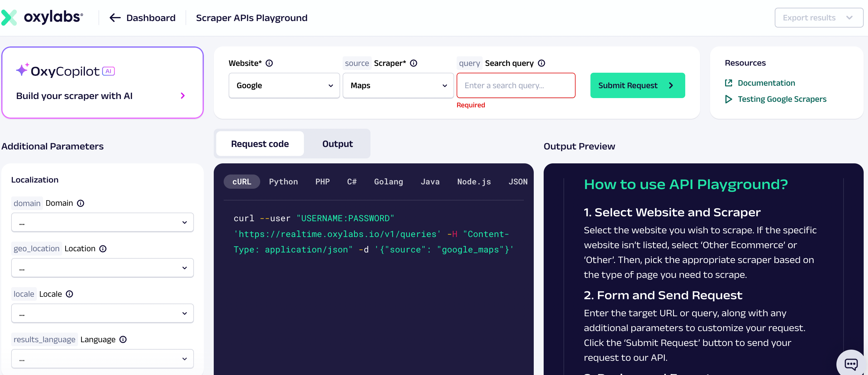Open the Website dropdown showing Google
868x375 pixels.
tap(284, 85)
